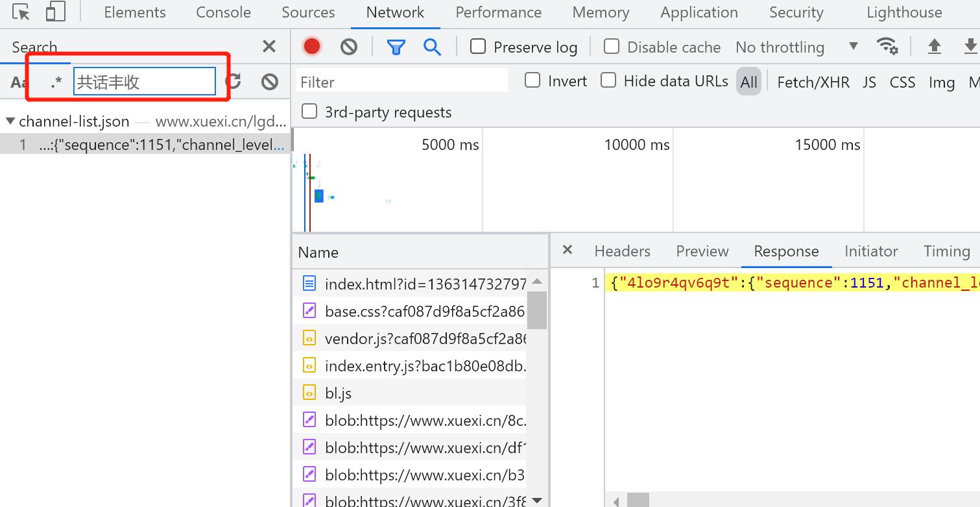Check the Disable cache option
Viewport: 980px width, 507px height.
[x=611, y=46]
